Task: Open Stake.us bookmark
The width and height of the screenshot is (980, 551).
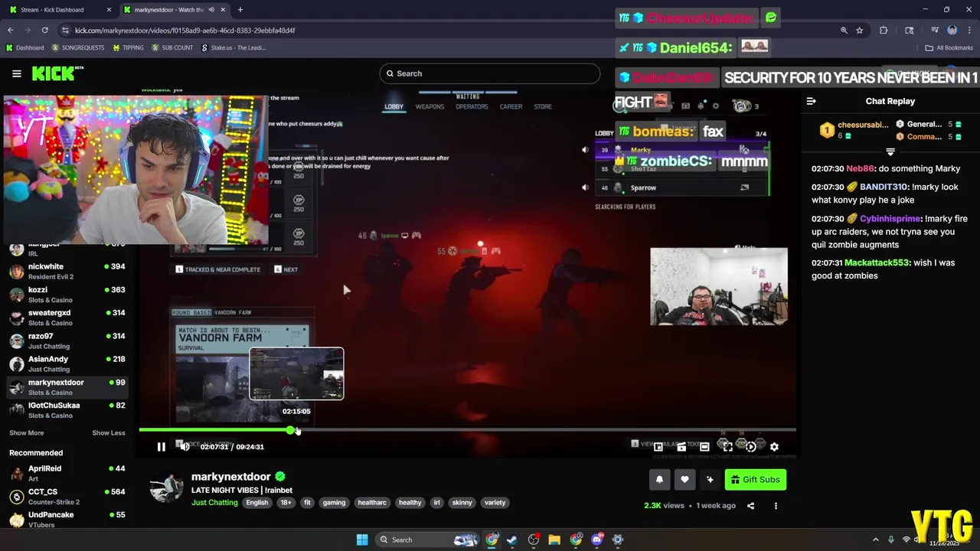Action: (x=234, y=47)
